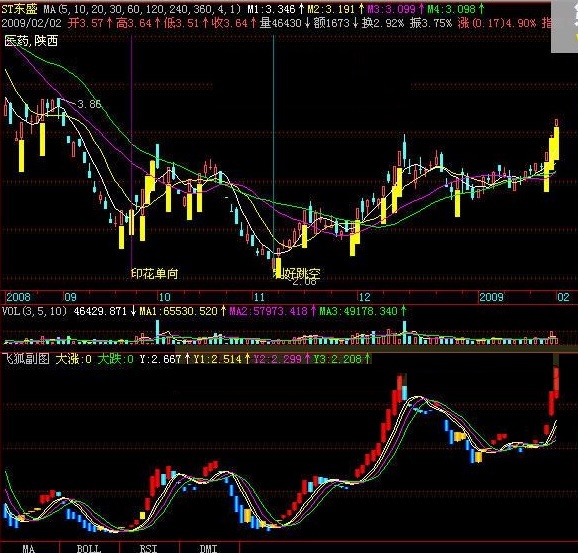
Task: Jump to month 10 on time axis
Action: [164, 297]
